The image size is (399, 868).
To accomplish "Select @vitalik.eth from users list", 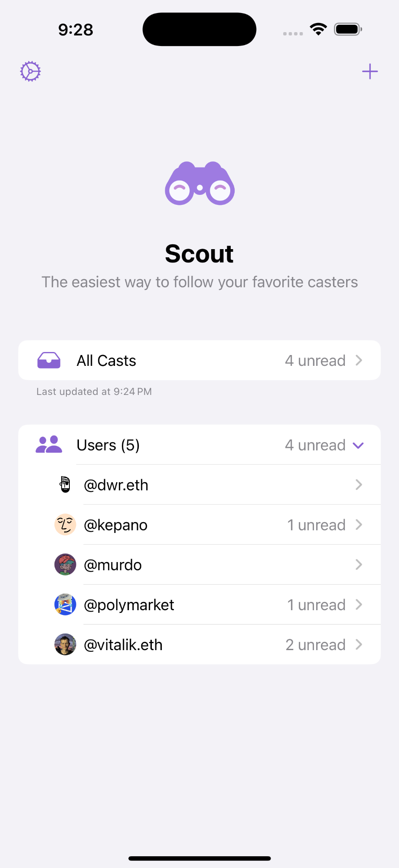I will pos(123,645).
